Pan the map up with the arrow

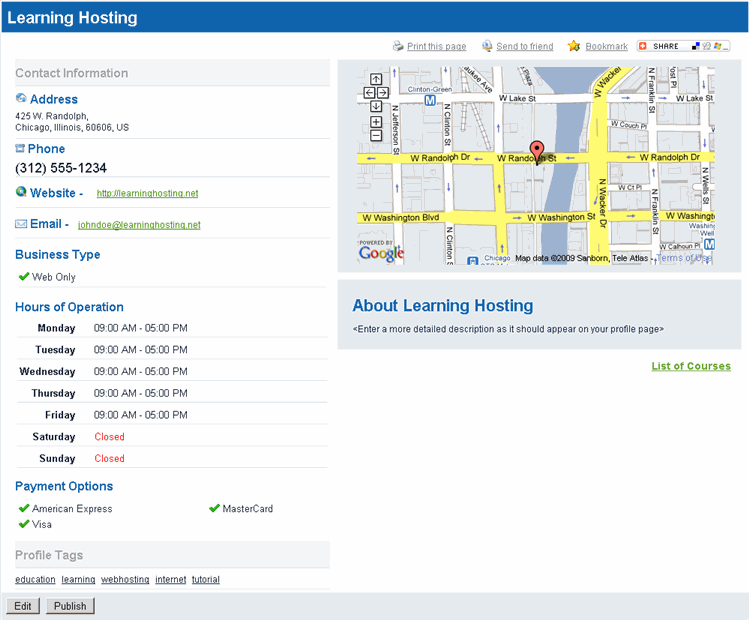pyautogui.click(x=376, y=80)
